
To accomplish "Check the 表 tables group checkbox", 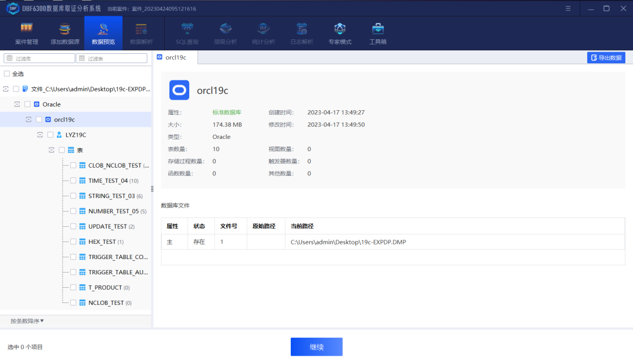I will click(x=62, y=150).
